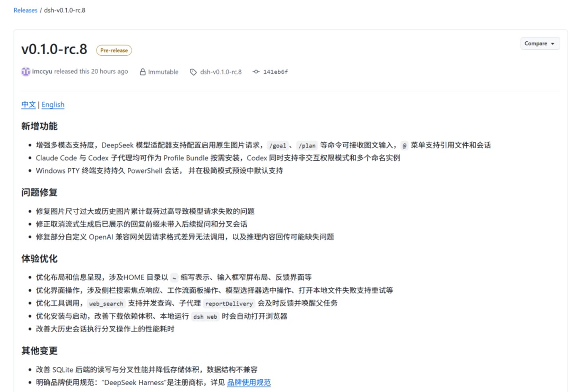The width and height of the screenshot is (573, 392).
Task: Open the imccyu author profile link
Action: (42, 72)
